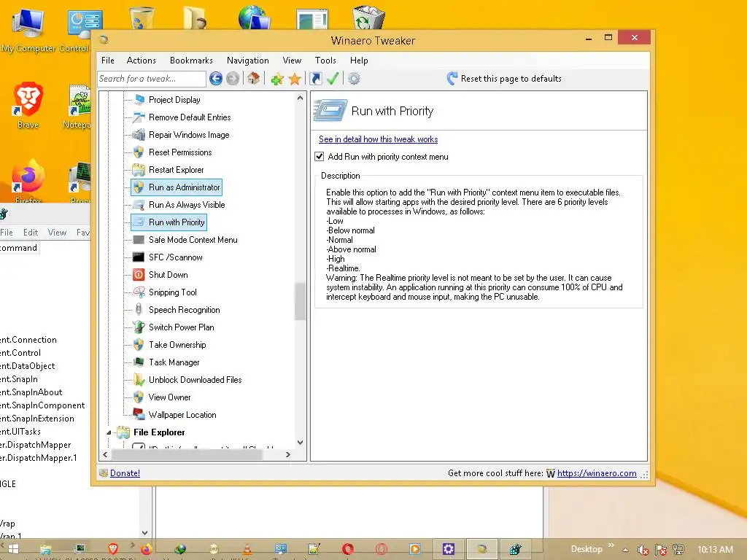Click Brave icon on taskbar
The image size is (747, 560).
(113, 549)
